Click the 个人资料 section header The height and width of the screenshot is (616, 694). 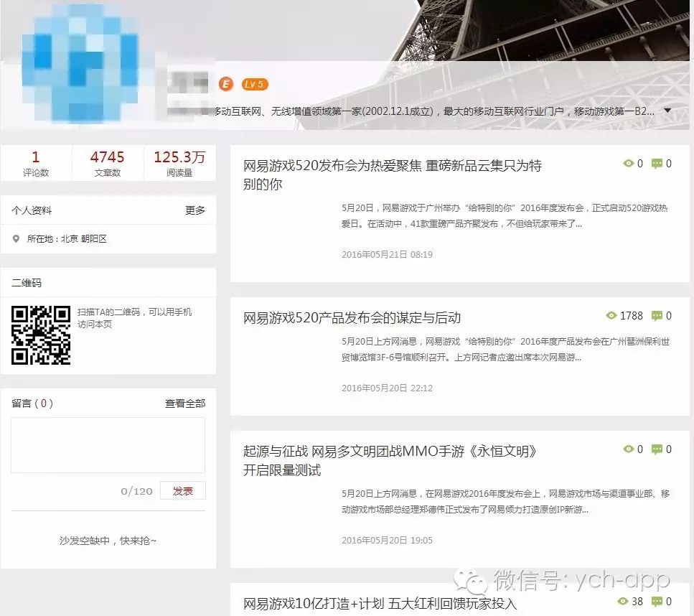pos(32,210)
